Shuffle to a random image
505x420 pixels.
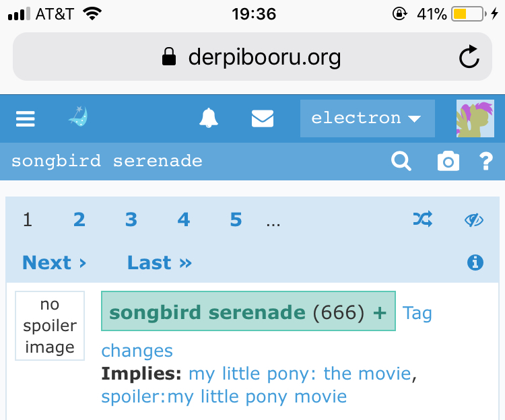tap(423, 219)
